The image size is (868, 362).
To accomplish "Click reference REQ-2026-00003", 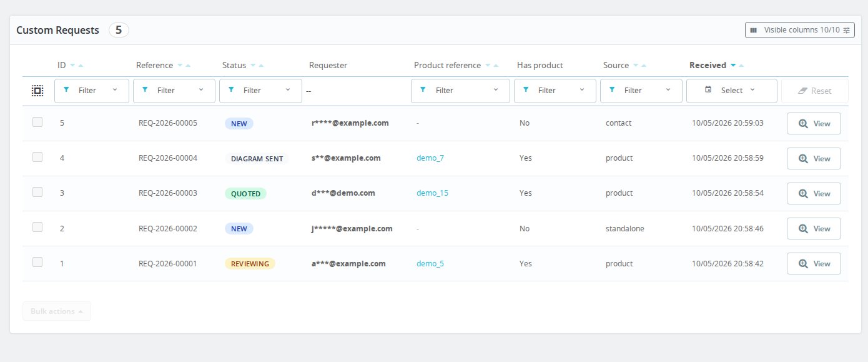I will point(168,193).
